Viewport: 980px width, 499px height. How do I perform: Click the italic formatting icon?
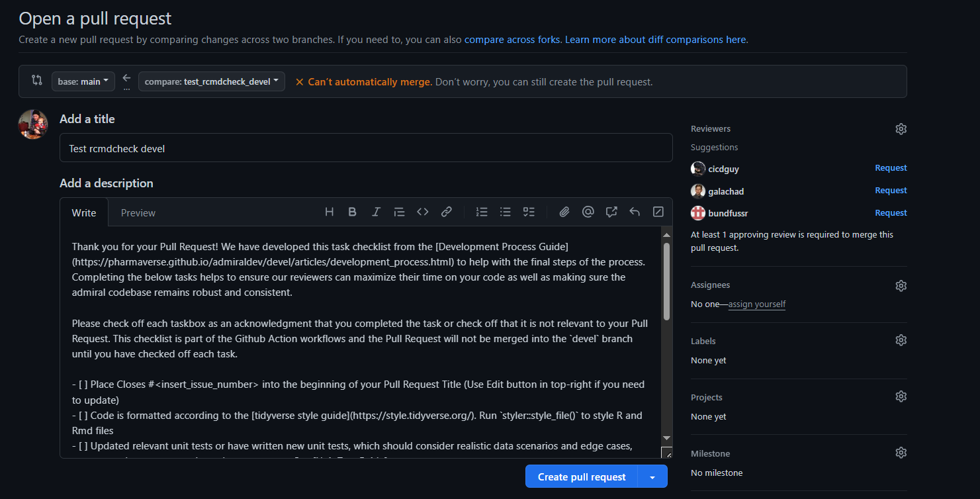(x=376, y=212)
